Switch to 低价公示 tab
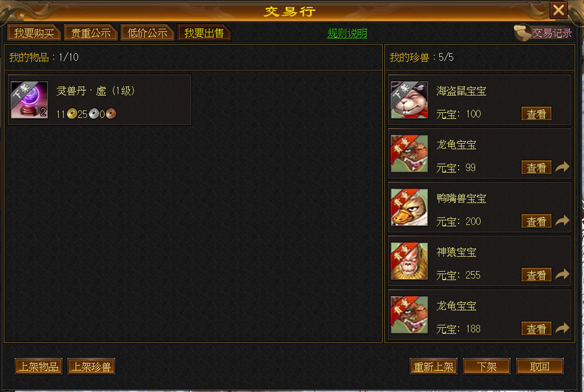584x392 pixels. click(x=148, y=33)
